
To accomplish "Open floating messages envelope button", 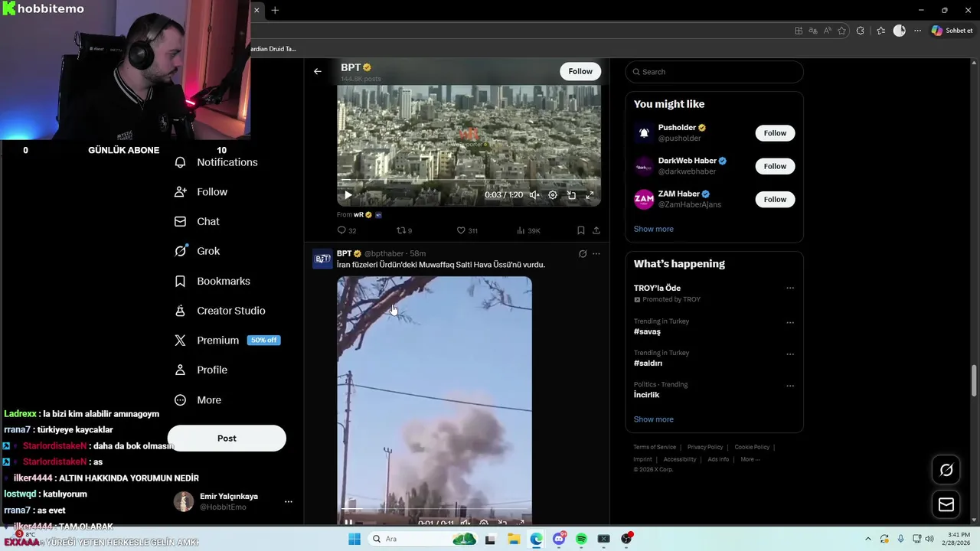I will click(x=946, y=504).
